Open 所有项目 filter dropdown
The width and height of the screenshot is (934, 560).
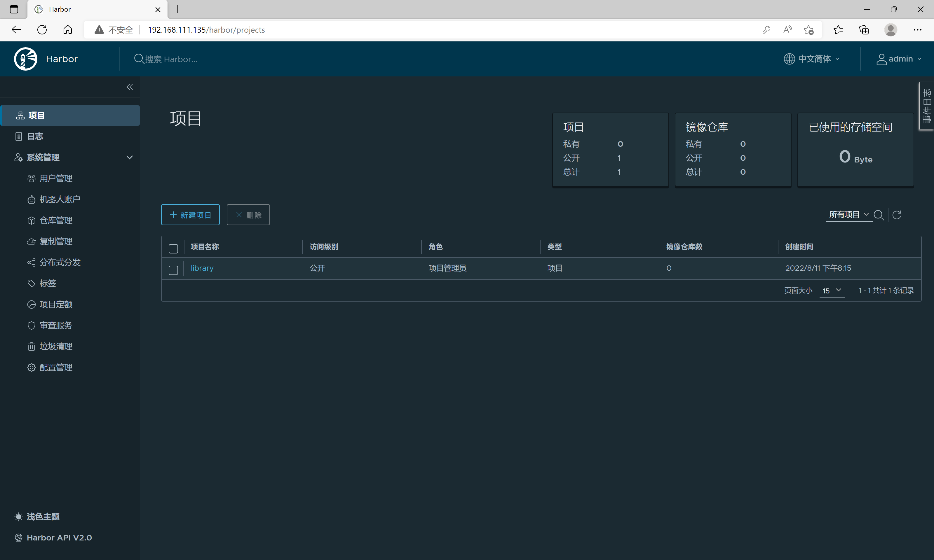(x=849, y=215)
